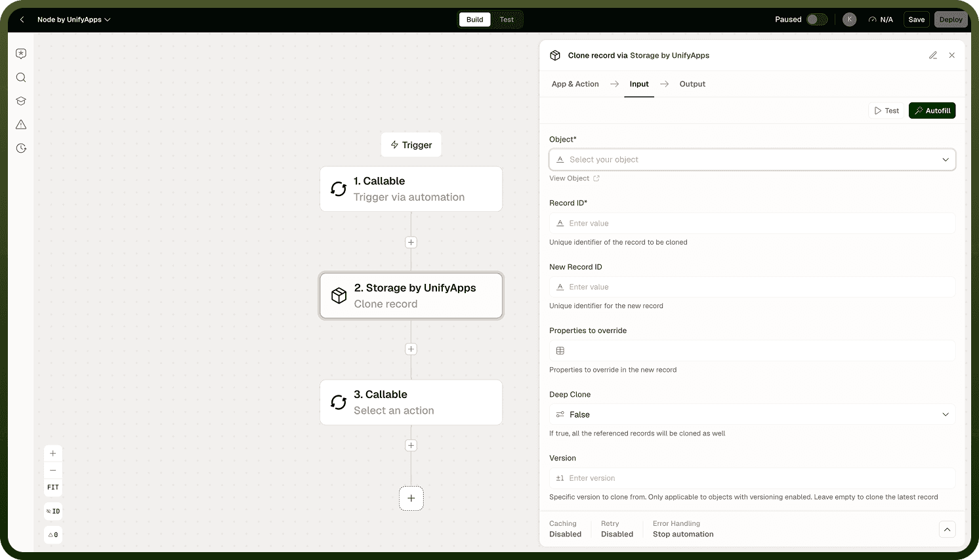Toggle the ID display canvas control

point(53,511)
